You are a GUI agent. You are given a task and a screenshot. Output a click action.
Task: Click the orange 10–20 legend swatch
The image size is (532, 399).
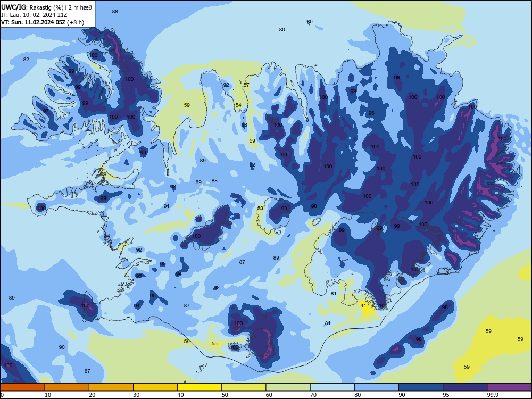tap(67, 387)
